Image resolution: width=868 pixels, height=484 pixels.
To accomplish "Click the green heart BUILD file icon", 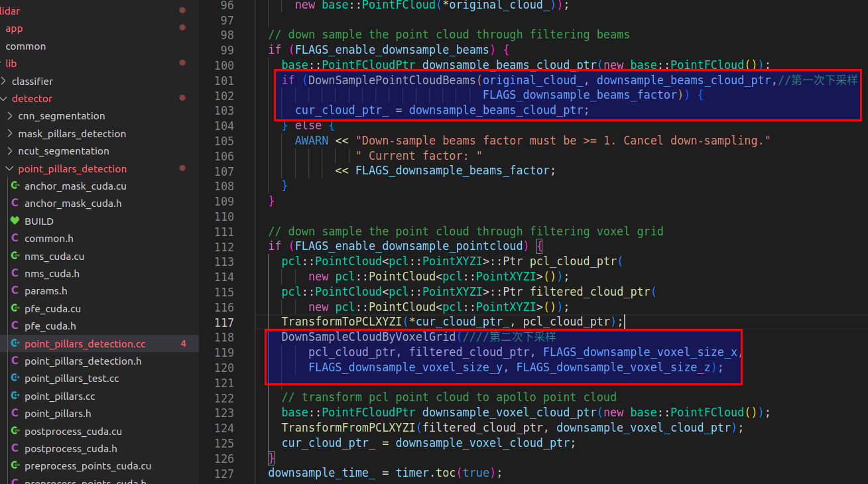I will pyautogui.click(x=15, y=221).
